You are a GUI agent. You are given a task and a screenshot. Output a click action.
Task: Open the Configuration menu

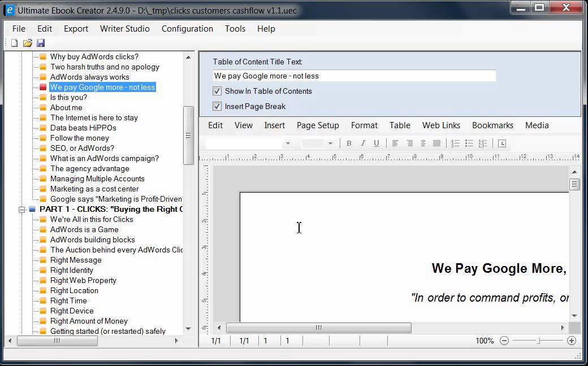(x=187, y=29)
